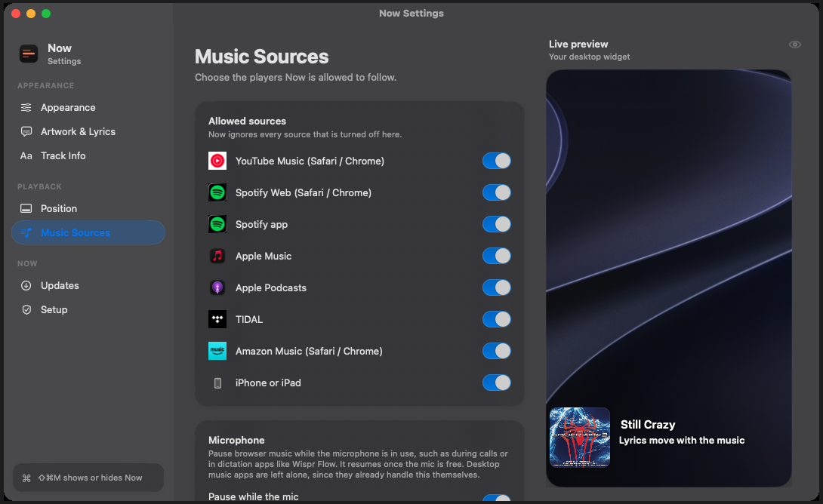This screenshot has height=504, width=823.
Task: Turn off Spotify Web source toggle
Action: (x=497, y=192)
